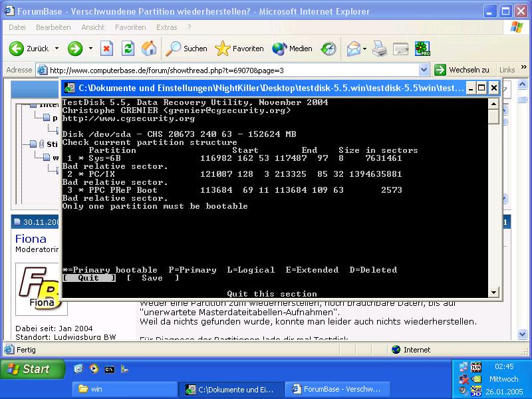Open the Medien toolbar button

pos(292,49)
